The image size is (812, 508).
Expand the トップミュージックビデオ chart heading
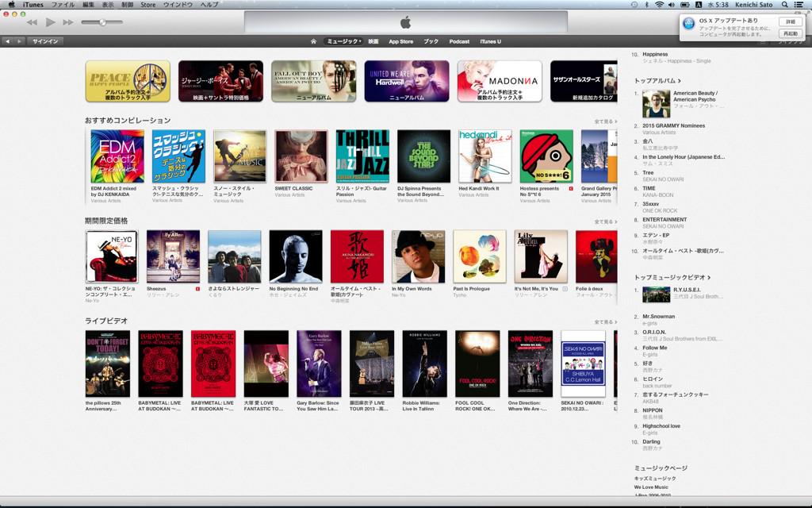click(672, 277)
